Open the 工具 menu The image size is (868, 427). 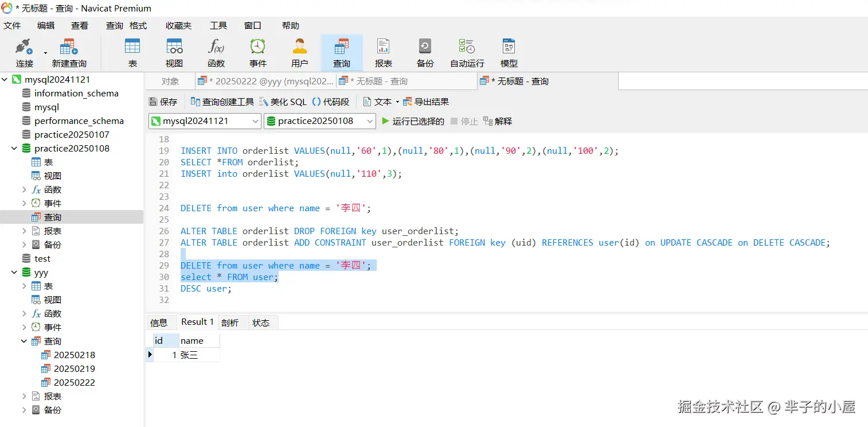pyautogui.click(x=218, y=26)
